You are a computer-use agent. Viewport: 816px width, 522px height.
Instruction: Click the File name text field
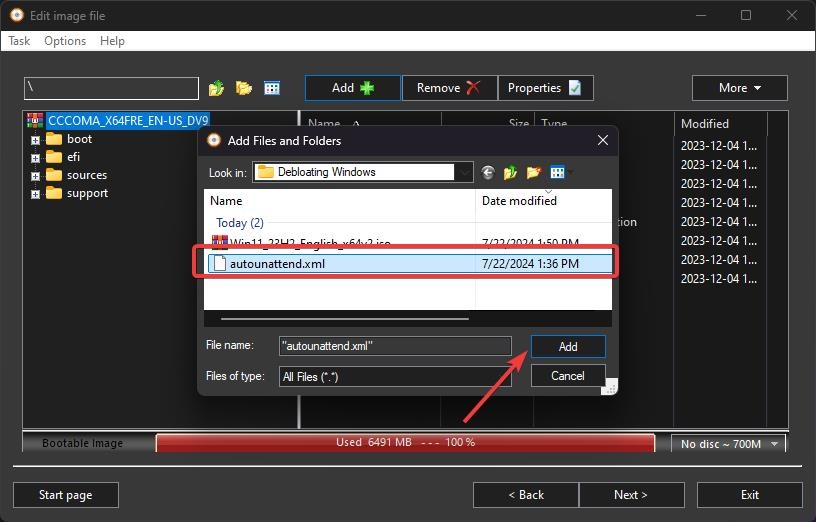coord(395,346)
